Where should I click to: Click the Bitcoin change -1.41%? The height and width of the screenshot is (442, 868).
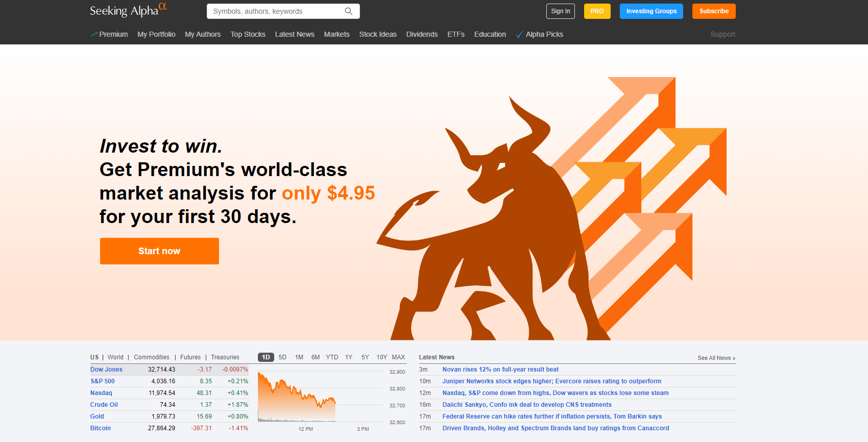[x=238, y=428]
